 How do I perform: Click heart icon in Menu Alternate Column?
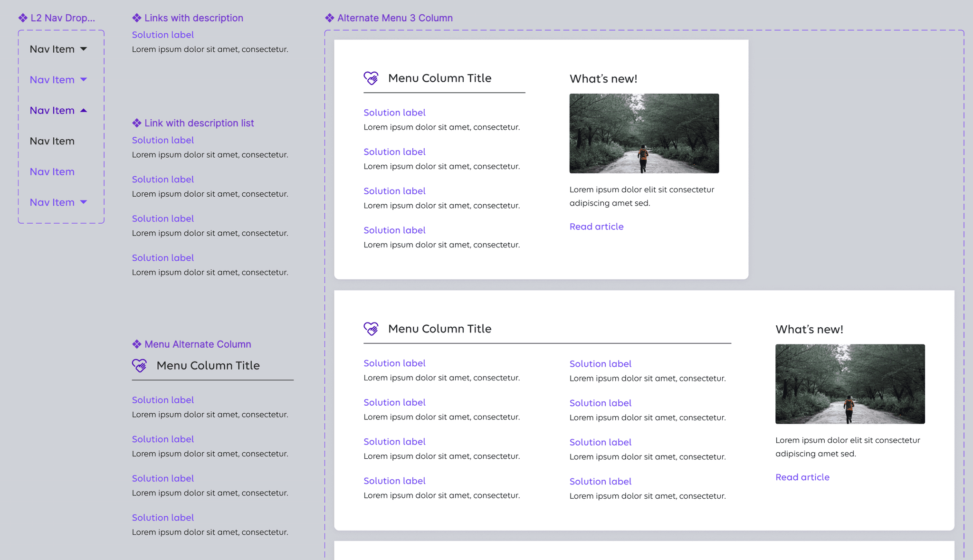[139, 365]
